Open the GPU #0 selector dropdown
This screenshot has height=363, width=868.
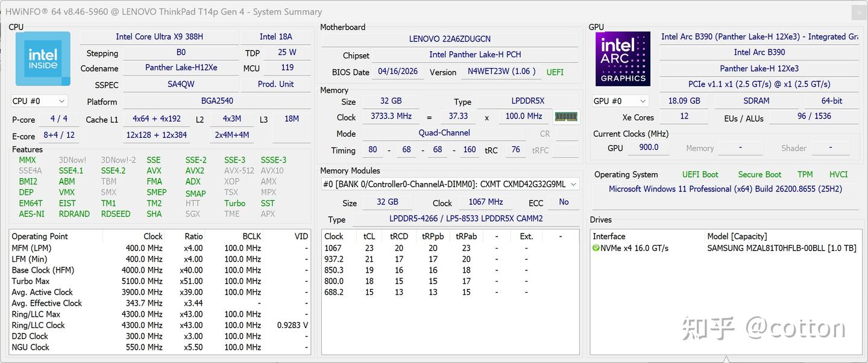[620, 101]
